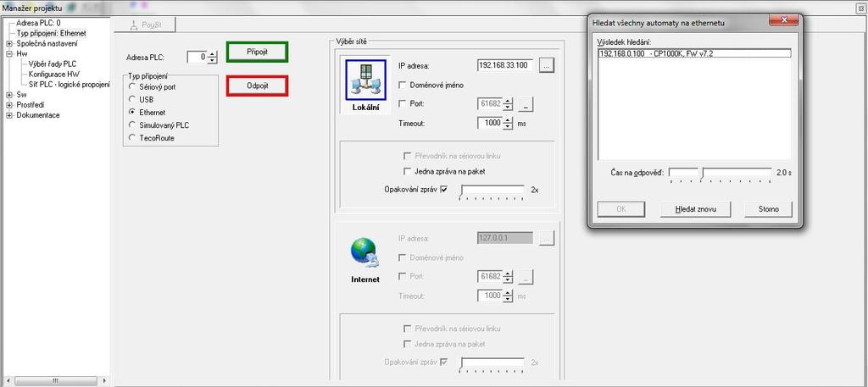868x387 pixels.
Task: Click browse button next to Lokální Port
Action: (x=526, y=104)
